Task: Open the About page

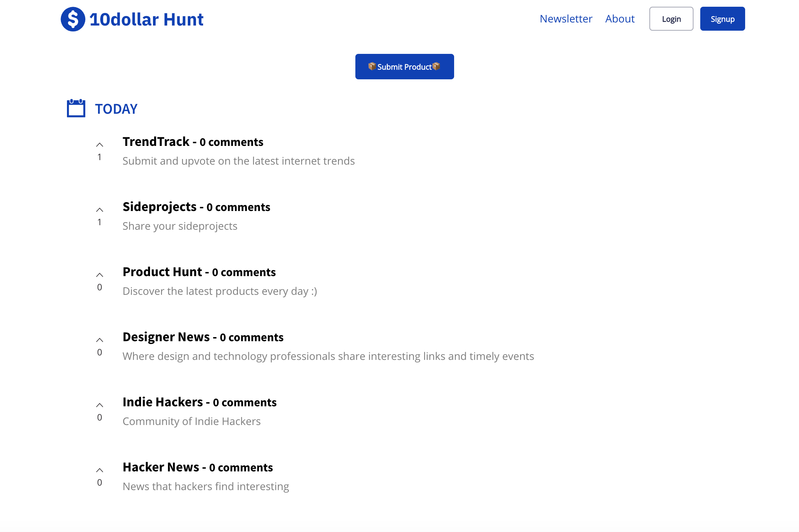Action: tap(620, 18)
